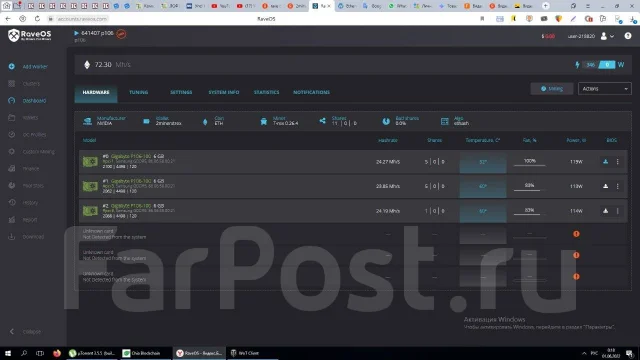Switch to the Notifications tab
Image resolution: width=640 pixels, height=360 pixels.
tap(311, 92)
